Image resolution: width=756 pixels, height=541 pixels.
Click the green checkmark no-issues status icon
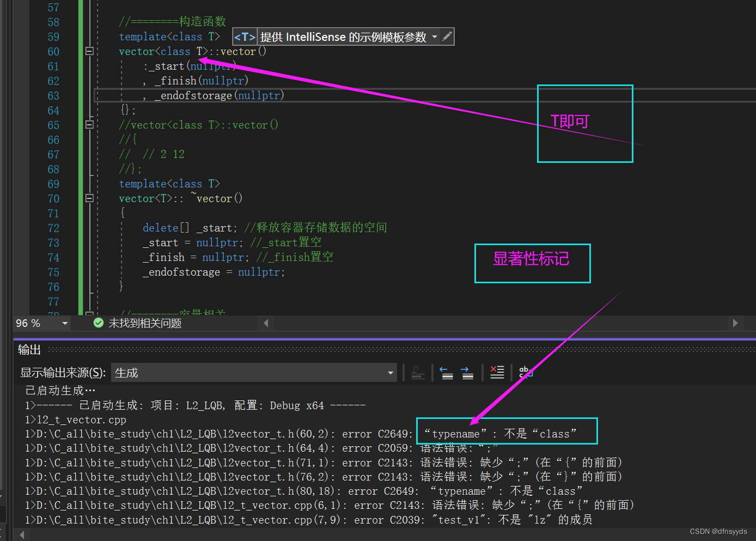coord(99,323)
